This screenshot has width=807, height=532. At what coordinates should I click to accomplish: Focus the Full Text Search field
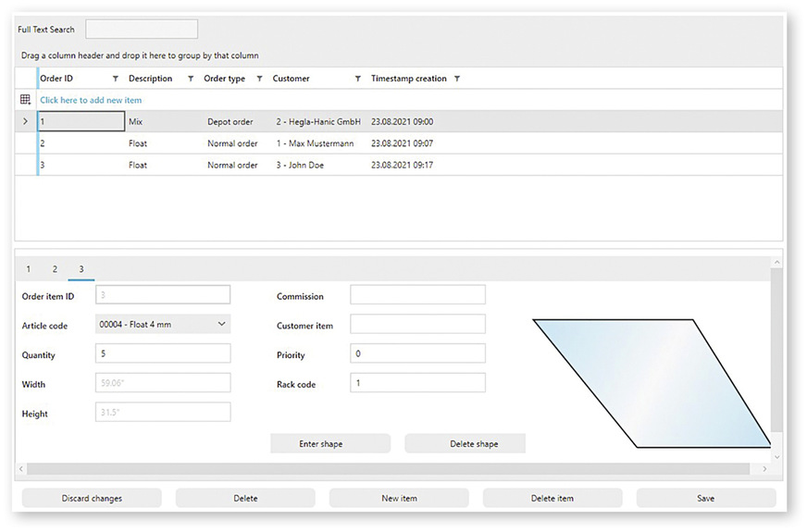point(142,30)
